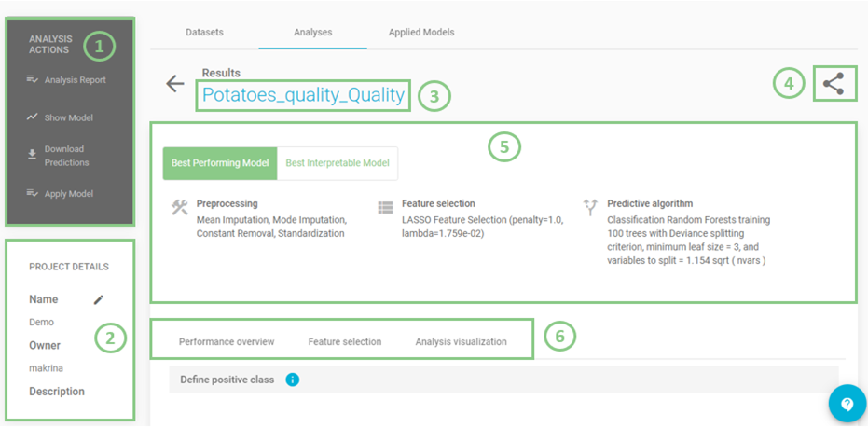The width and height of the screenshot is (868, 428).
Task: Click the Feature selection table icon
Action: 385,208
